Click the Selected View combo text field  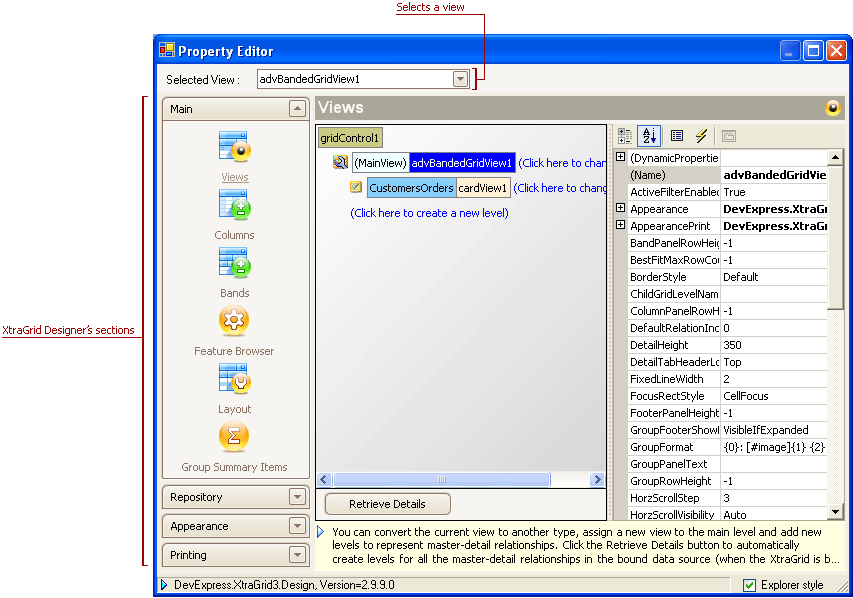(x=355, y=79)
